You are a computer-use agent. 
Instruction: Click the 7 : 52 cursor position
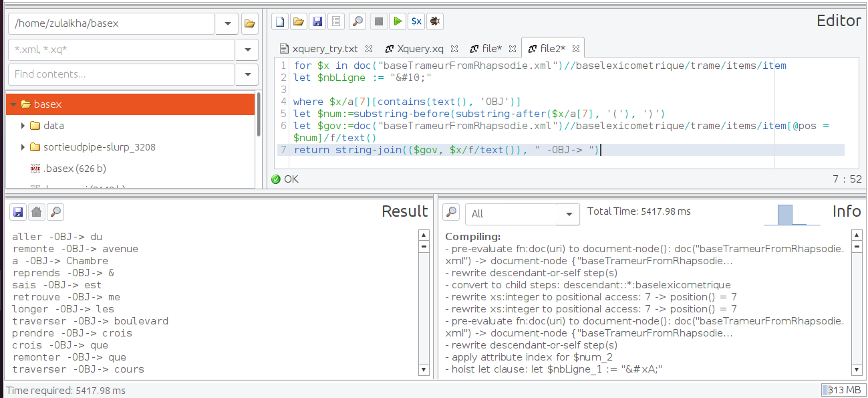pyautogui.click(x=846, y=179)
